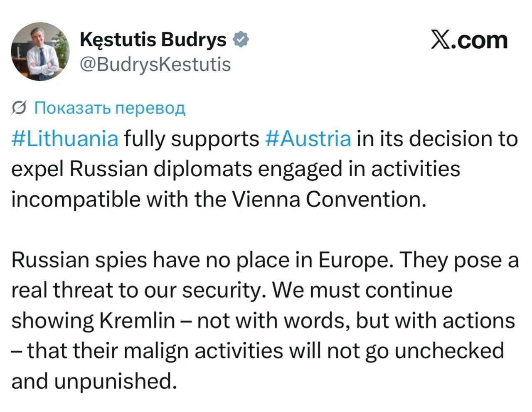532x412 pixels.
Task: Click the closing words "and unpunished."
Action: [x=94, y=381]
